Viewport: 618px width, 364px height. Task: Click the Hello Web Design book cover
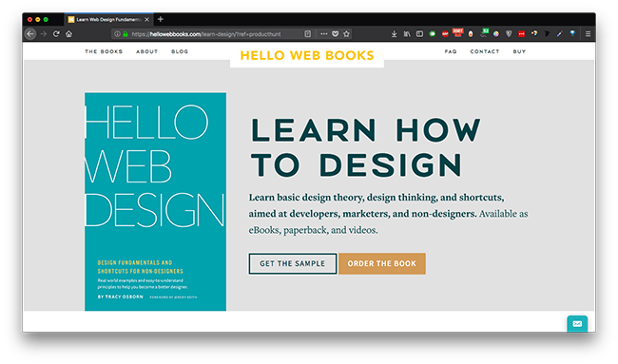(x=155, y=201)
